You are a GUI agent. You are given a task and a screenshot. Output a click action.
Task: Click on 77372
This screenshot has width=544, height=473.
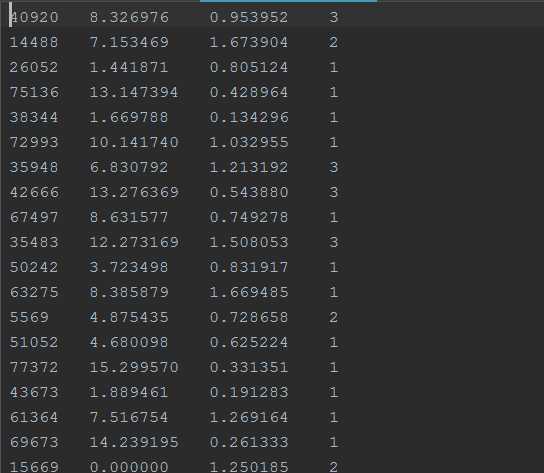pos(34,367)
